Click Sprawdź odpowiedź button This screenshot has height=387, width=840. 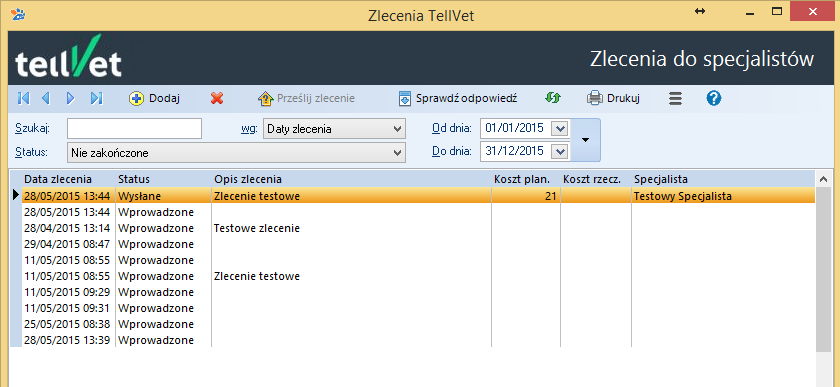coord(458,99)
